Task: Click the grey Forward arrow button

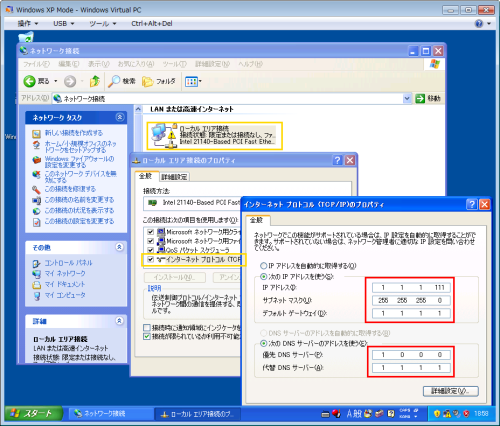Action: 70,81
